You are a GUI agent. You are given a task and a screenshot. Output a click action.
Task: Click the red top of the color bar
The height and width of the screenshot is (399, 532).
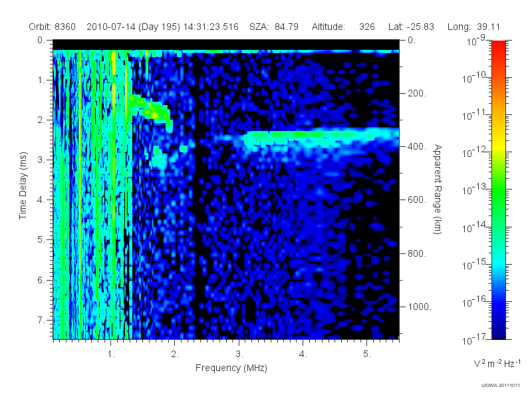pos(498,47)
